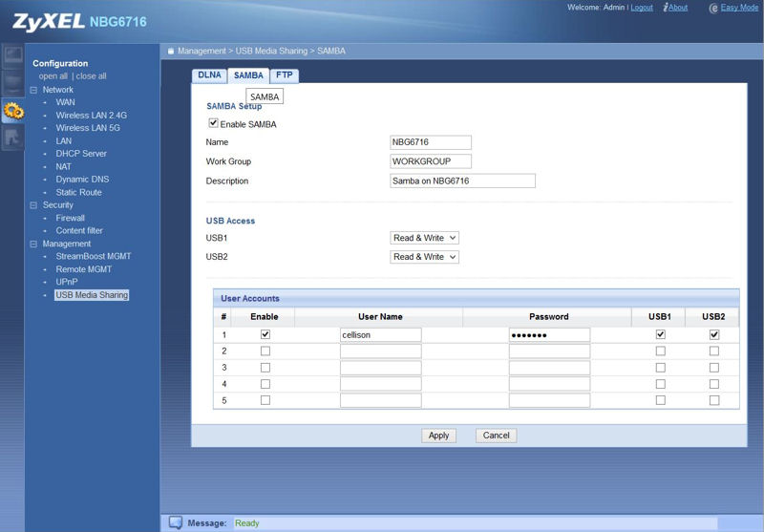This screenshot has height=532, width=764.
Task: Click the About info icon in header
Action: [x=666, y=8]
